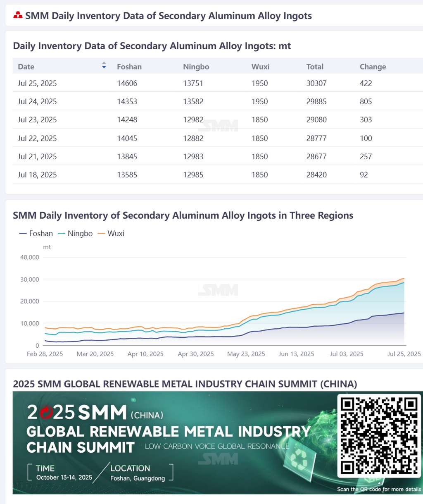Click Foshan value 14248
423x504 pixels.
click(127, 119)
